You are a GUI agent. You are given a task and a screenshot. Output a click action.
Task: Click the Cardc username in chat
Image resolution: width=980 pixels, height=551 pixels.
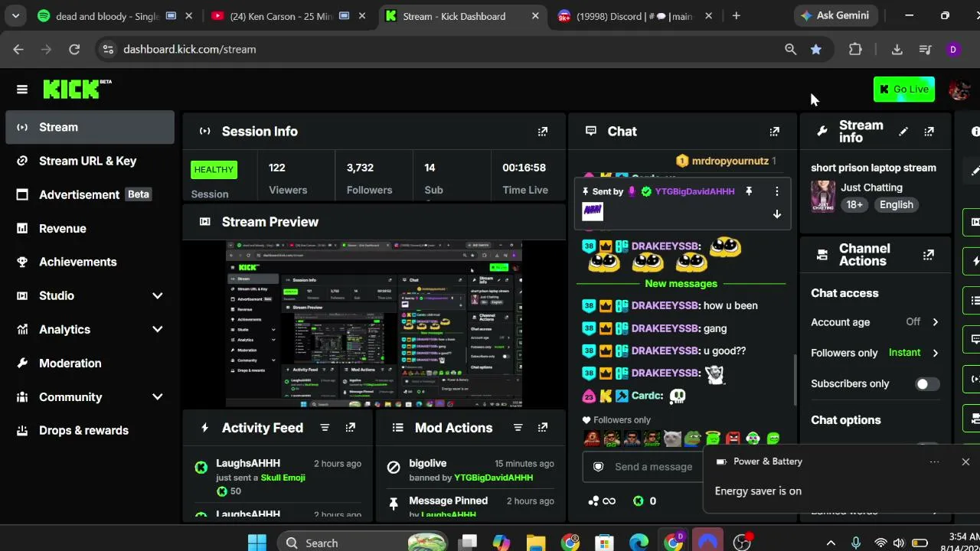click(647, 396)
